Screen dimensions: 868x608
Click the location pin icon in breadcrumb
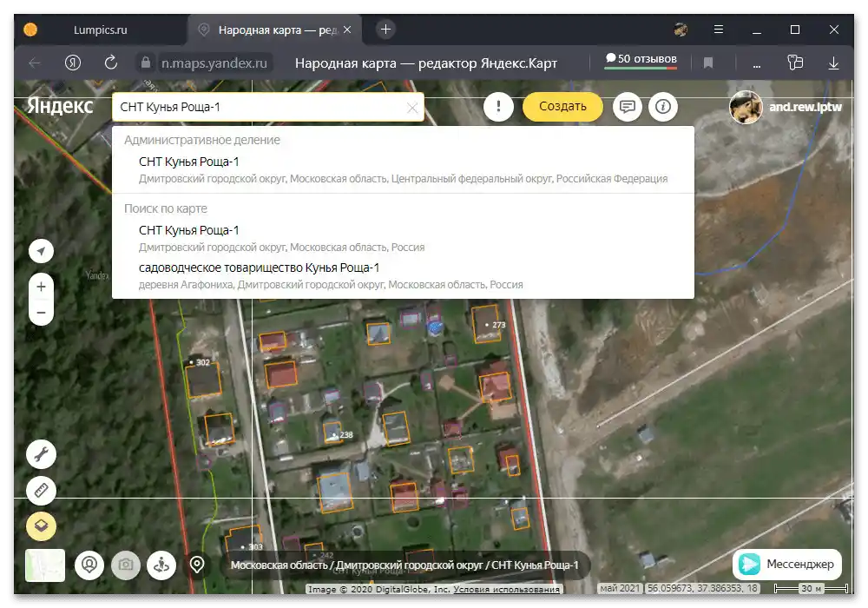(197, 565)
